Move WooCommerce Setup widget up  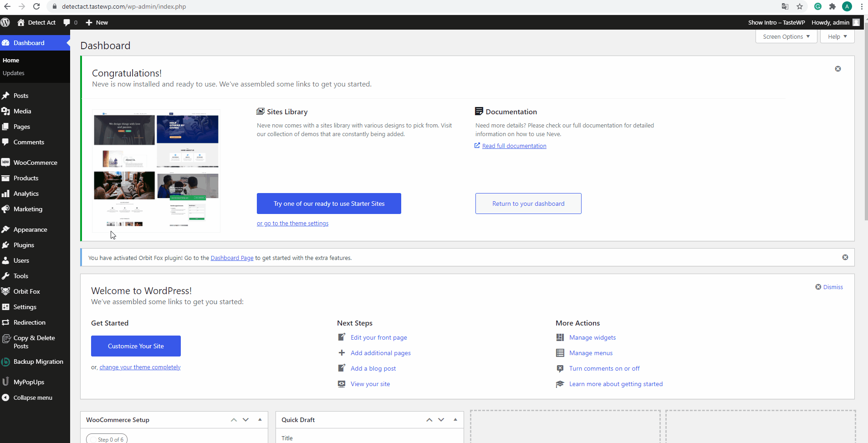(x=234, y=420)
